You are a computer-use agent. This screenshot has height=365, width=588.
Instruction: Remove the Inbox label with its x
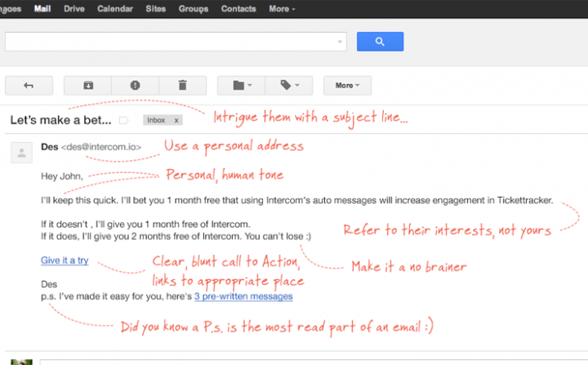176,120
